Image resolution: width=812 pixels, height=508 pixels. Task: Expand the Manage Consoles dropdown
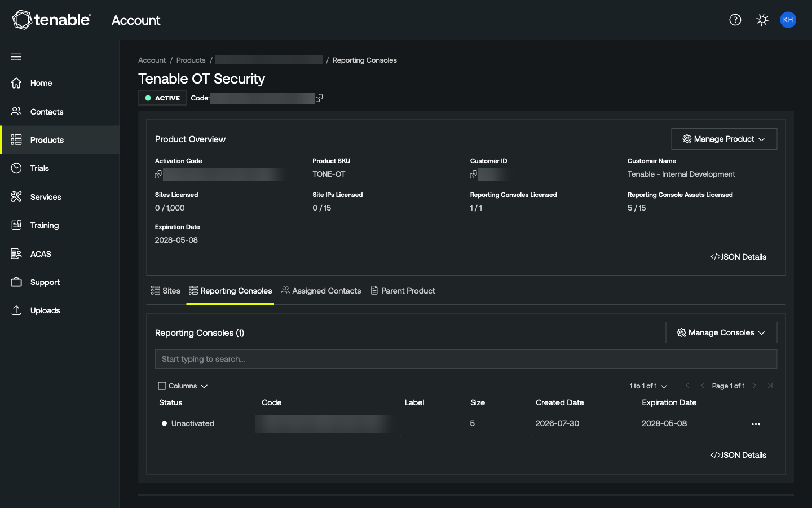721,332
